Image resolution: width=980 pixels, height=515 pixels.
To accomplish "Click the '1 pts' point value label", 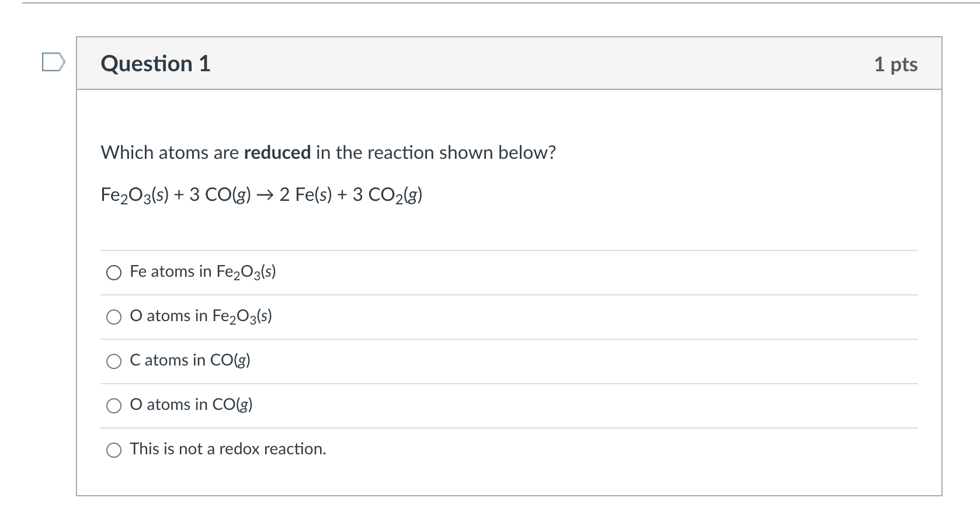I will [x=895, y=64].
